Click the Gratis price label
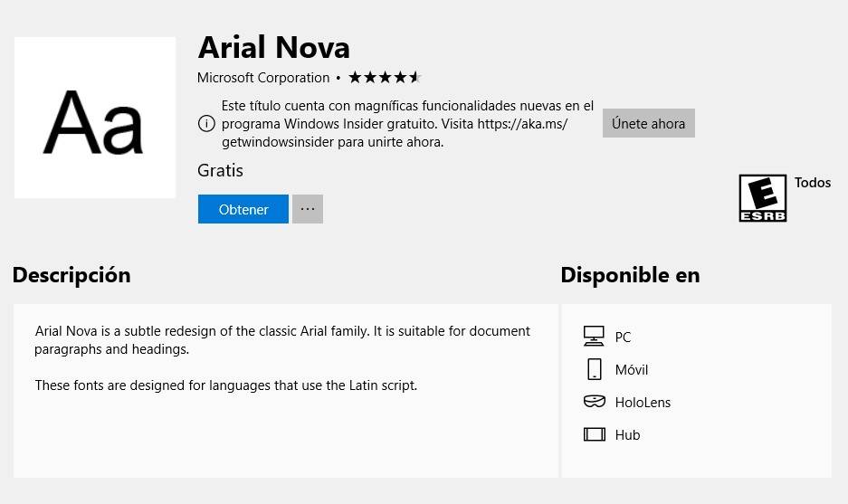 pyautogui.click(x=220, y=170)
